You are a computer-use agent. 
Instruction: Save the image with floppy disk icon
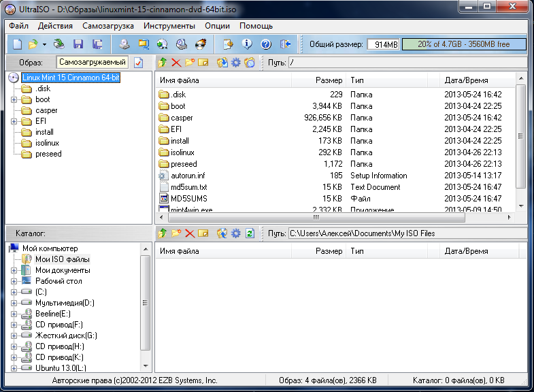pyautogui.click(x=78, y=44)
